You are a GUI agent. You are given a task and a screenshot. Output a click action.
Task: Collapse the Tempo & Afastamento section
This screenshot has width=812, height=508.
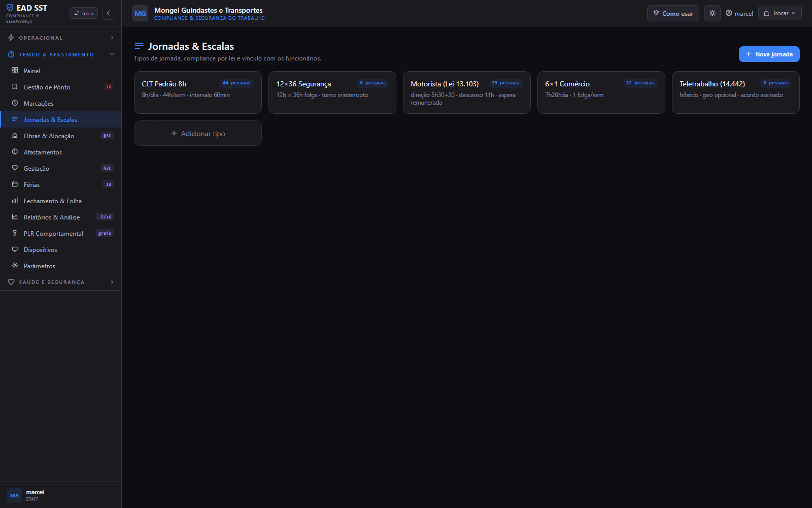(x=61, y=54)
